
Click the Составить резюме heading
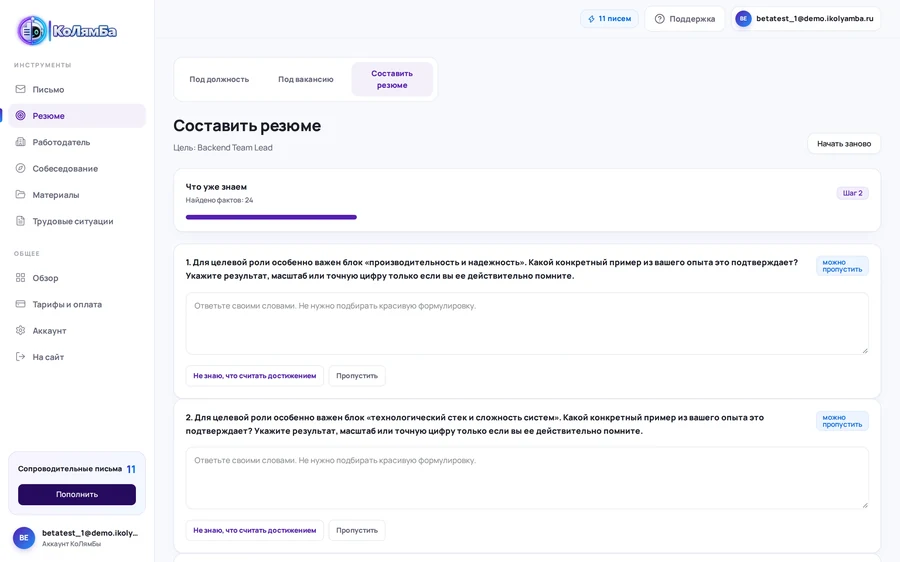[247, 126]
